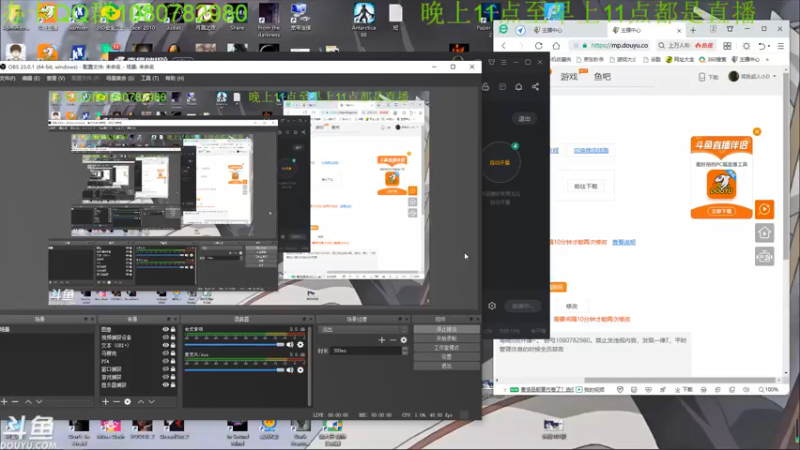
Task: Click the lock icon in Douyu companion
Action: click(x=485, y=87)
